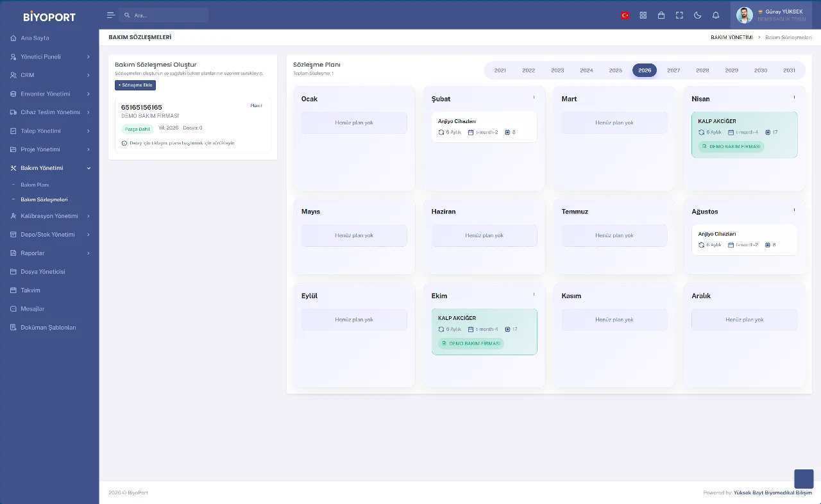This screenshot has height=504, width=821.
Task: Select year 2030 tab
Action: click(x=761, y=71)
